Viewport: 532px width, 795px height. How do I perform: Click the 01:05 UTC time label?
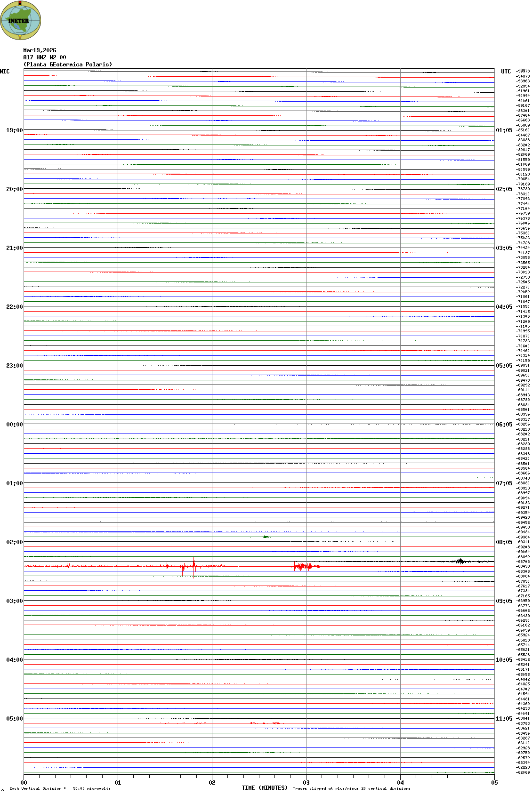click(x=504, y=130)
